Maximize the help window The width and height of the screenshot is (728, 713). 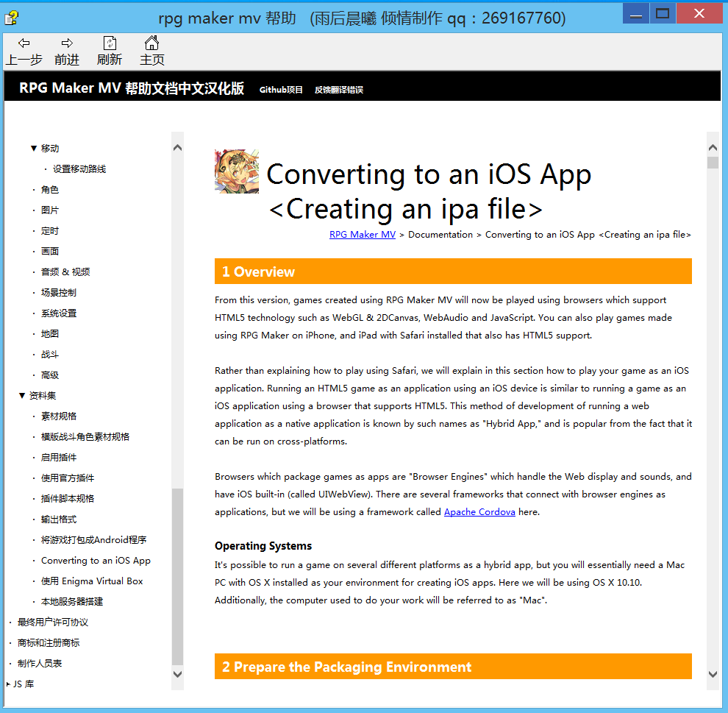point(663,13)
